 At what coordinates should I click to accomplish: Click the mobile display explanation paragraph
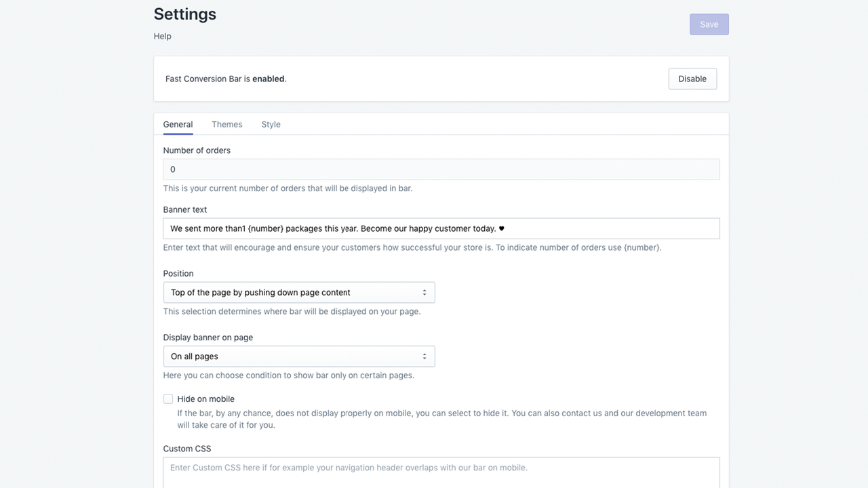coord(442,419)
